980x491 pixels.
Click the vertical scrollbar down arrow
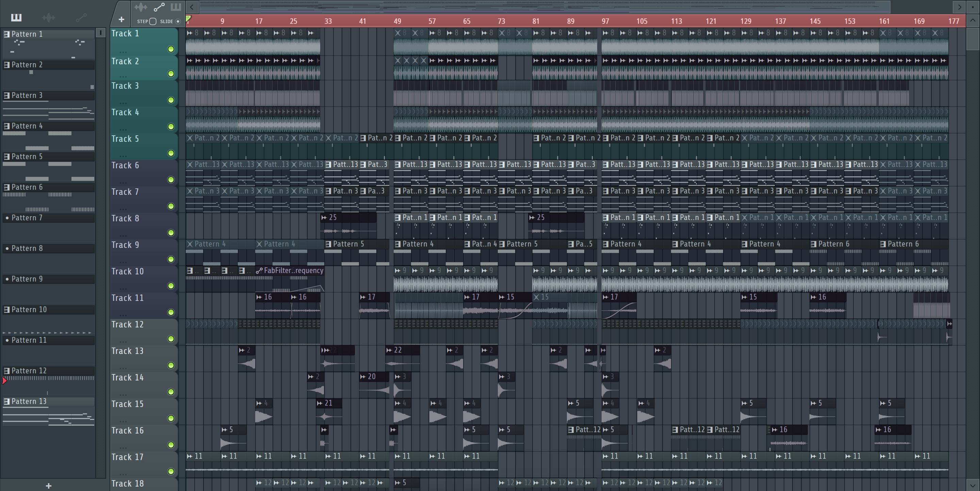coord(973,485)
